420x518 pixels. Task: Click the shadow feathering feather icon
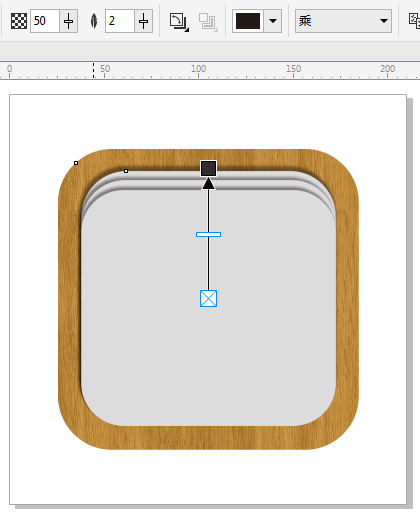click(x=94, y=21)
